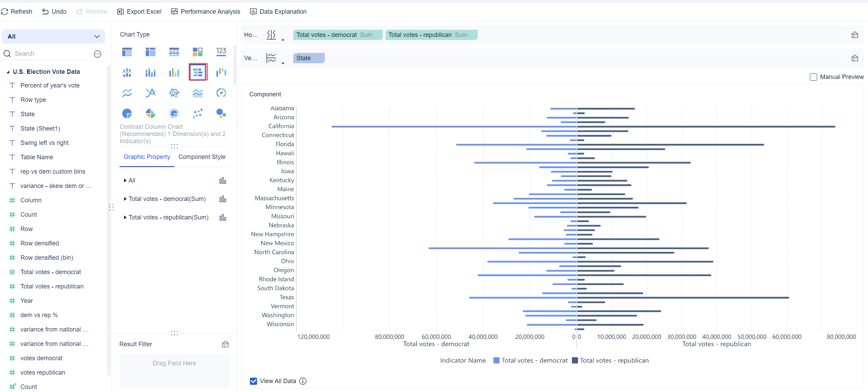Toggle Total votes - democrat legend swatch

pos(496,361)
